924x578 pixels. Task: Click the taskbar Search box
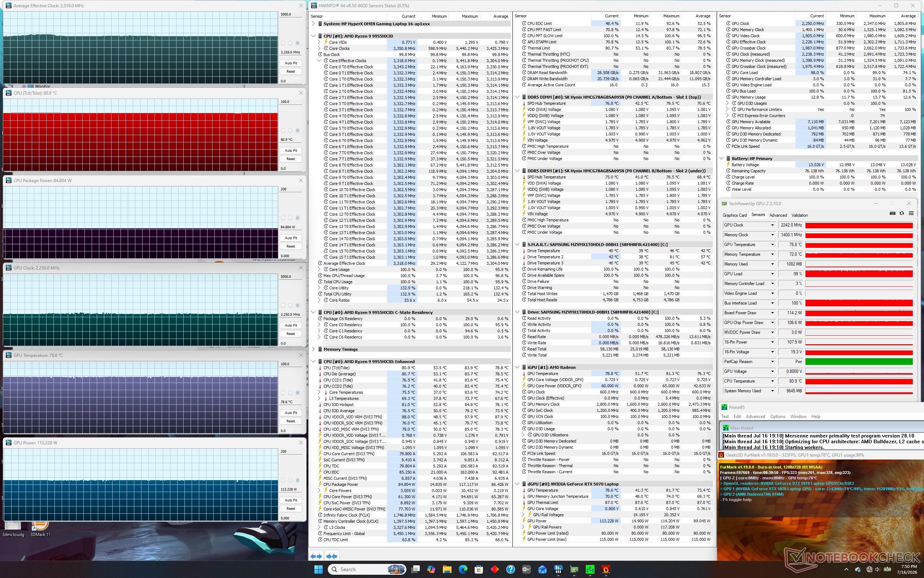tap(367, 569)
